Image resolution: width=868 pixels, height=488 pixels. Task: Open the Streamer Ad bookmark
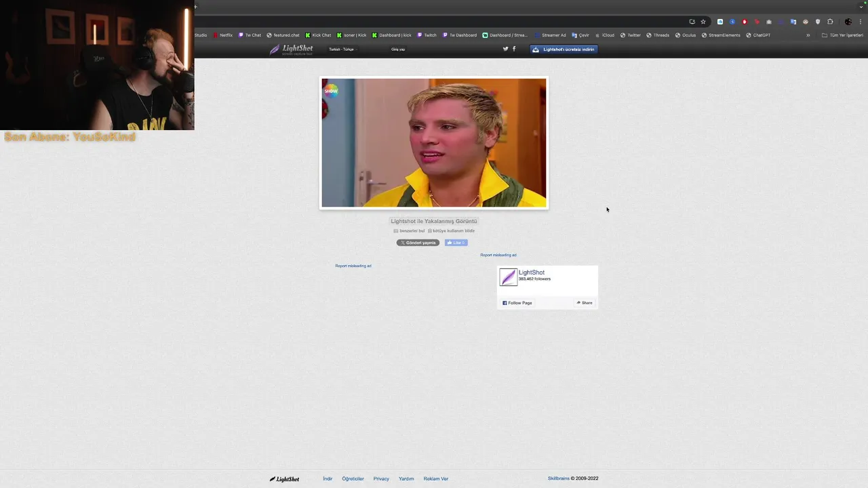click(550, 35)
